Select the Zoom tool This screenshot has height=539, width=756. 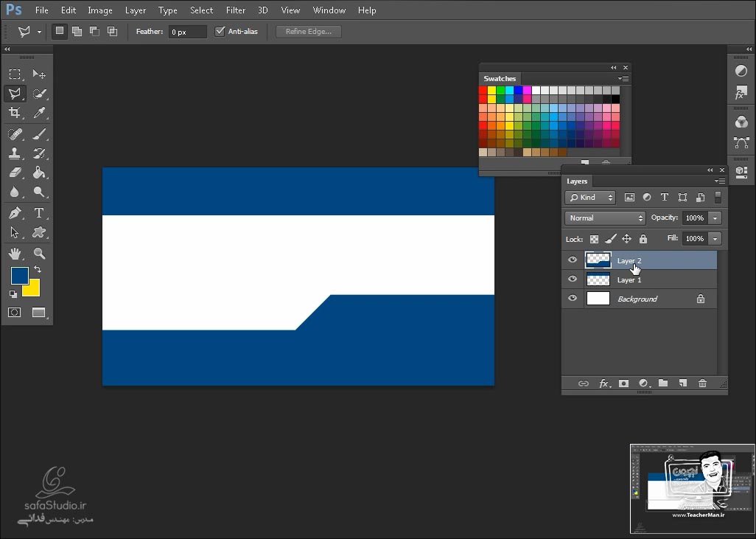point(38,254)
